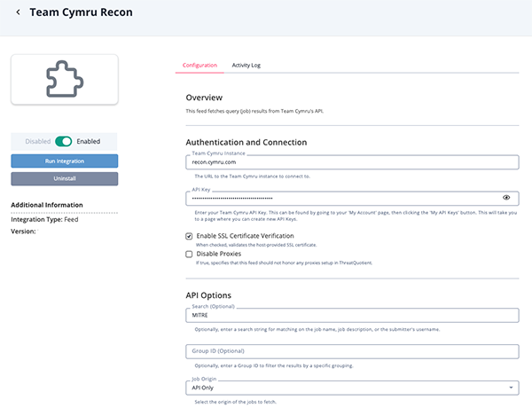Image resolution: width=532 pixels, height=408 pixels.
Task: Click the Integration Type: Feed text
Action: tap(44, 220)
